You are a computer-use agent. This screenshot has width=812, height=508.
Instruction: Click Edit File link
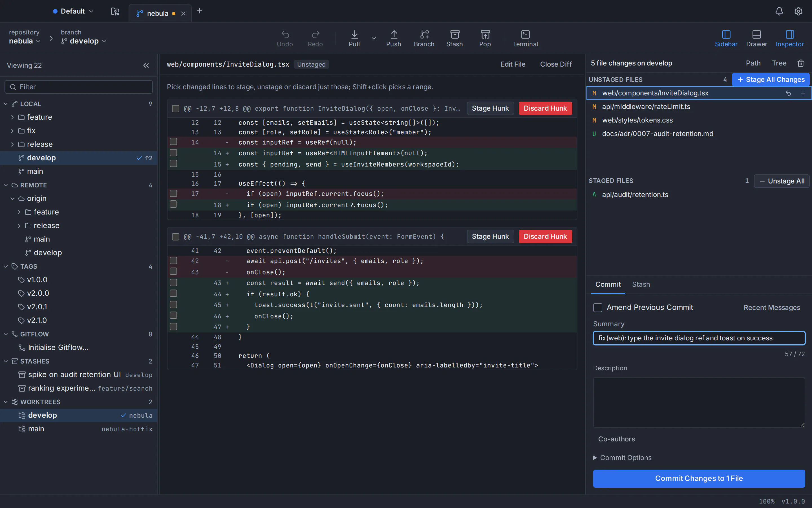pyautogui.click(x=513, y=64)
